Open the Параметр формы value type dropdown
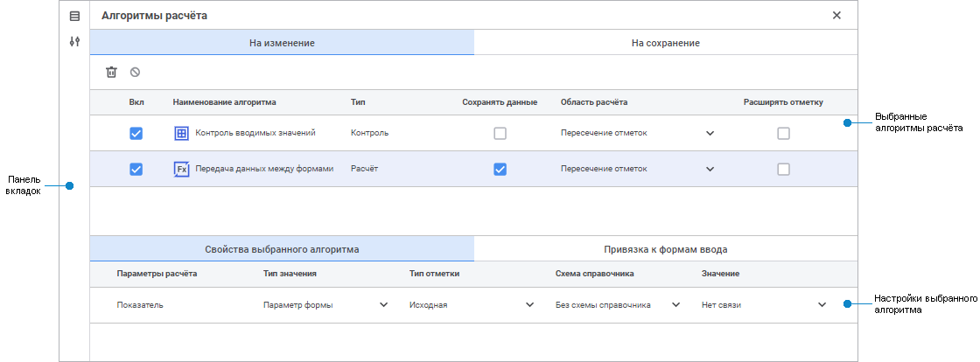Viewport: 980px width, 362px height. pos(383,305)
